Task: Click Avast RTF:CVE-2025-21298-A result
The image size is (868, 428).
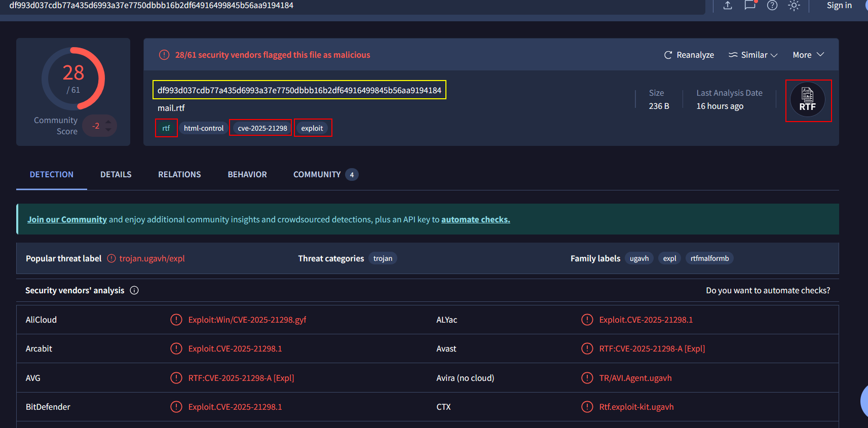Action: (x=652, y=348)
